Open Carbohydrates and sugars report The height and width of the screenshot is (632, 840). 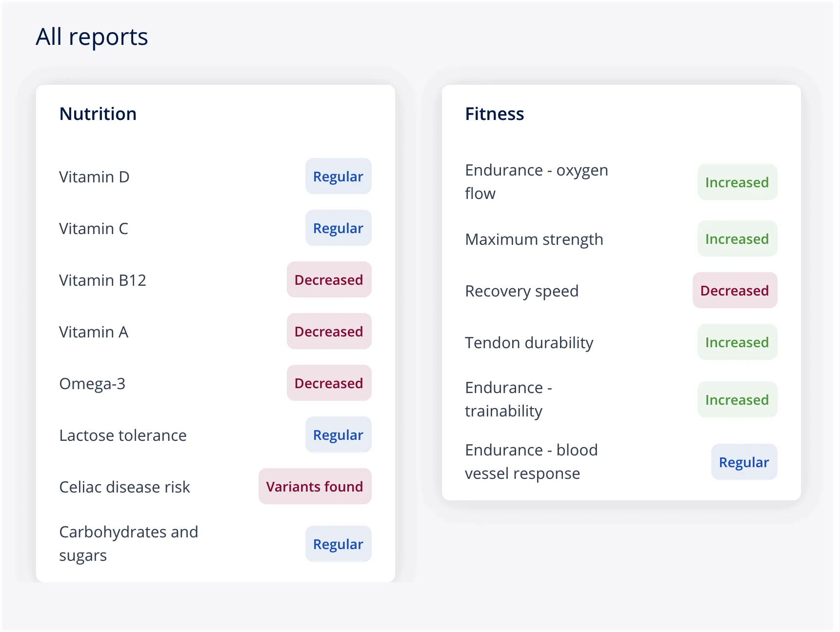tap(215, 544)
